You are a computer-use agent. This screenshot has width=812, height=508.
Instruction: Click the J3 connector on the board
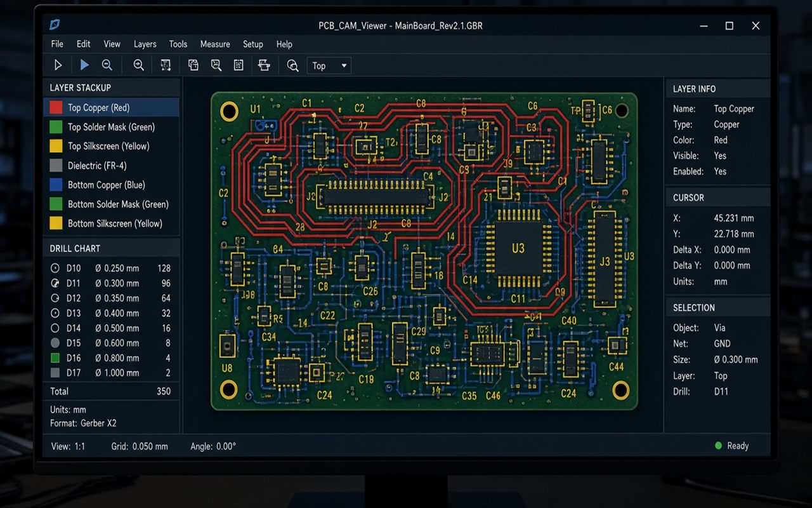[x=605, y=259]
